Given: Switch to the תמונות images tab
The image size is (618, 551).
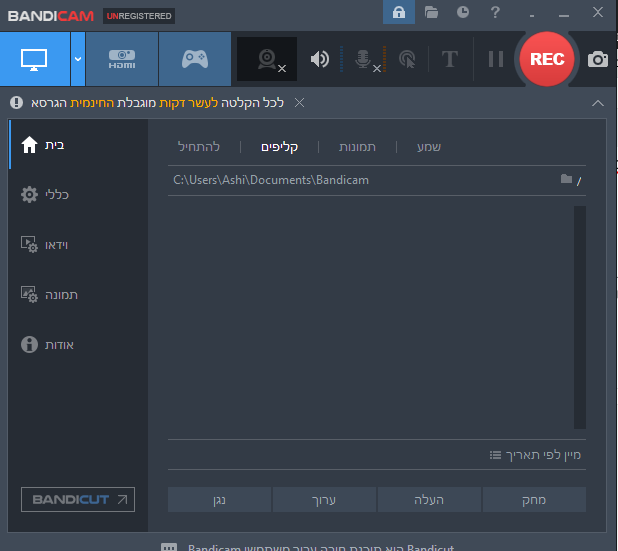Looking at the screenshot, I should tap(357, 147).
